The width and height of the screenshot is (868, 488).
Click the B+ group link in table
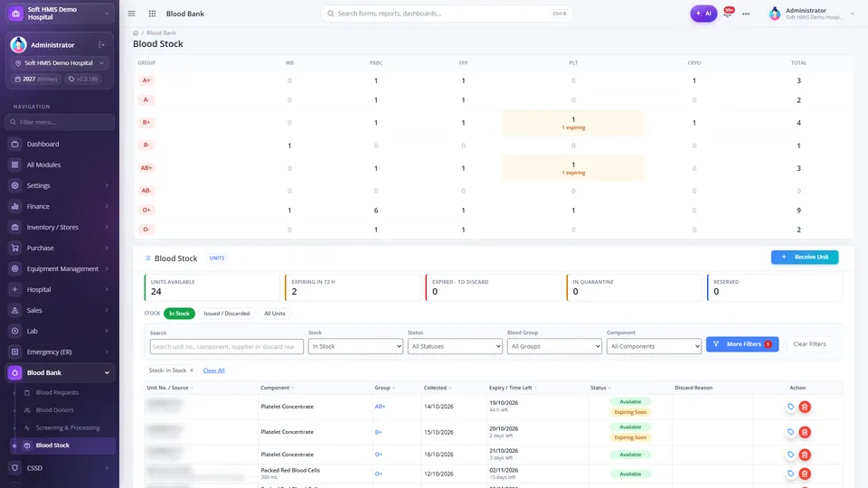[378, 432]
